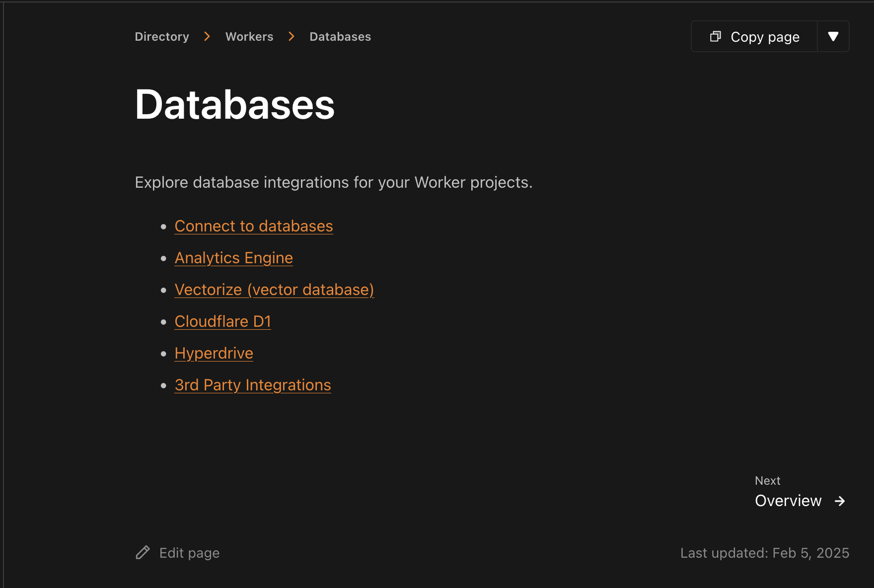This screenshot has height=588, width=874.
Task: Visit the Vectorize (vector database) link
Action: [274, 290]
